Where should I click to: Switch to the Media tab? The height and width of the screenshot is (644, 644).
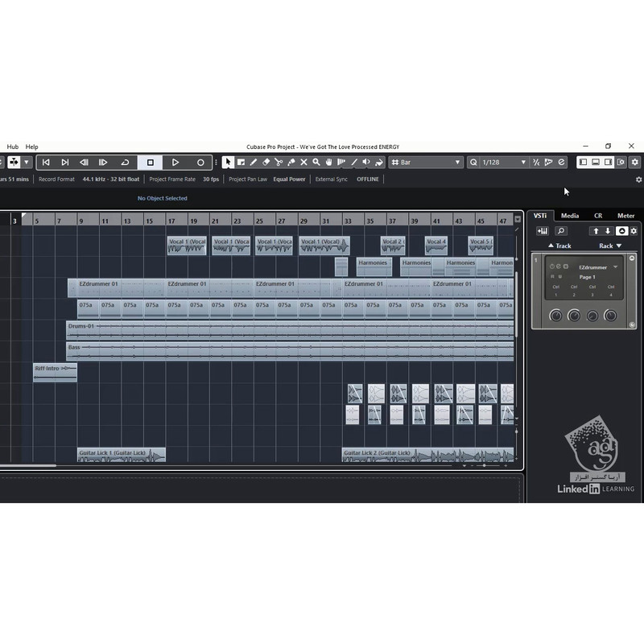tap(570, 216)
